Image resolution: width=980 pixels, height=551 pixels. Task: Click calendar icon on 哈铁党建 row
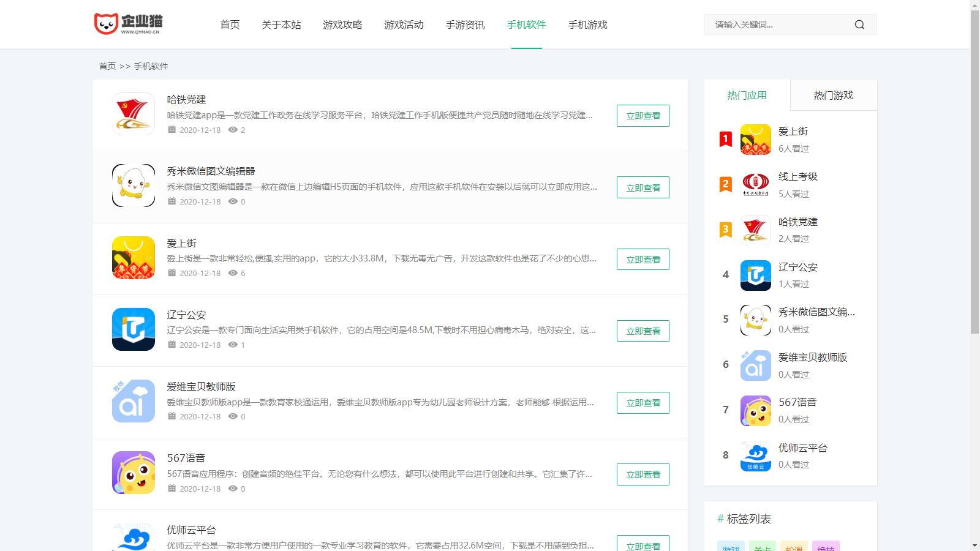[x=172, y=130]
